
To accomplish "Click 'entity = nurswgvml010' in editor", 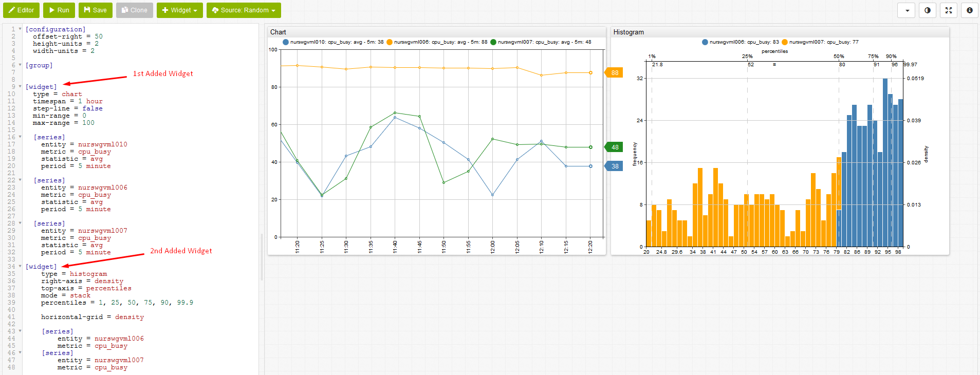I will 84,144.
